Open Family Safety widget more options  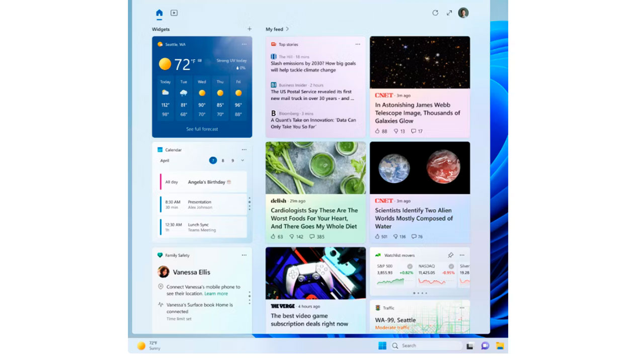click(244, 255)
